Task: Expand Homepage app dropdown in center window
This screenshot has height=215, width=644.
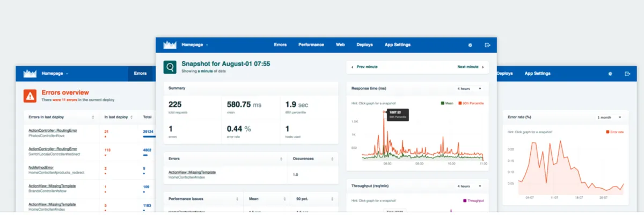Action: [195, 45]
